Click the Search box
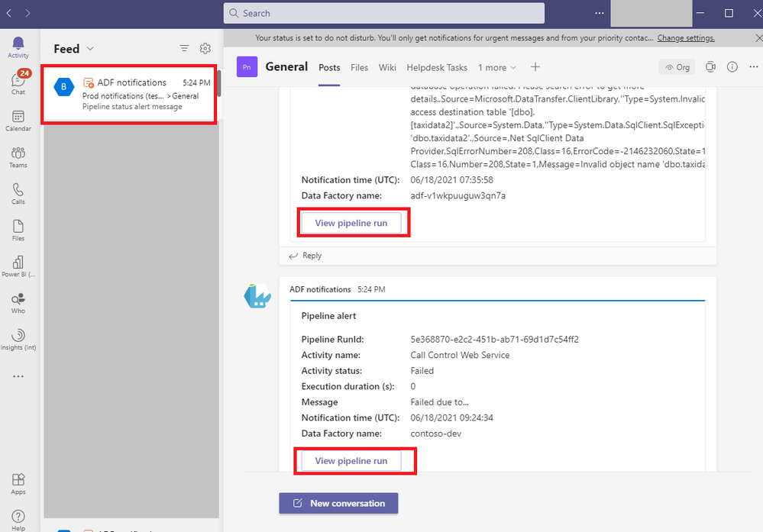763x532 pixels. [x=384, y=13]
